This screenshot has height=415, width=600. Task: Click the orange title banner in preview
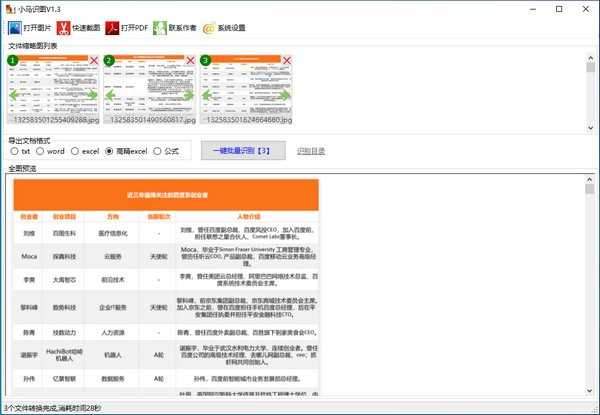coord(166,195)
